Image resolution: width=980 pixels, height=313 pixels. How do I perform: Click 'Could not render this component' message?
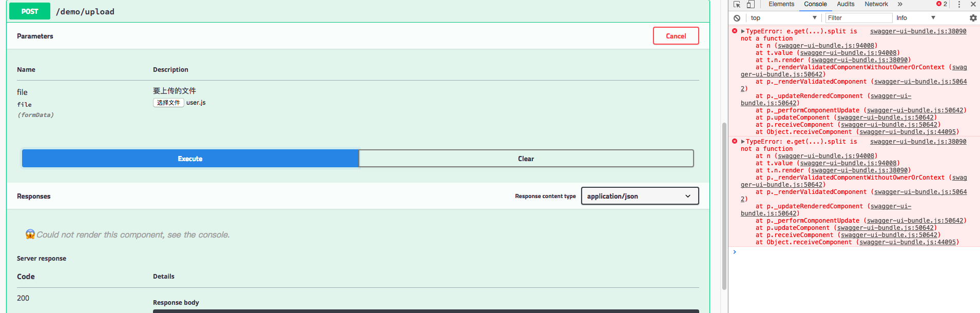[133, 234]
